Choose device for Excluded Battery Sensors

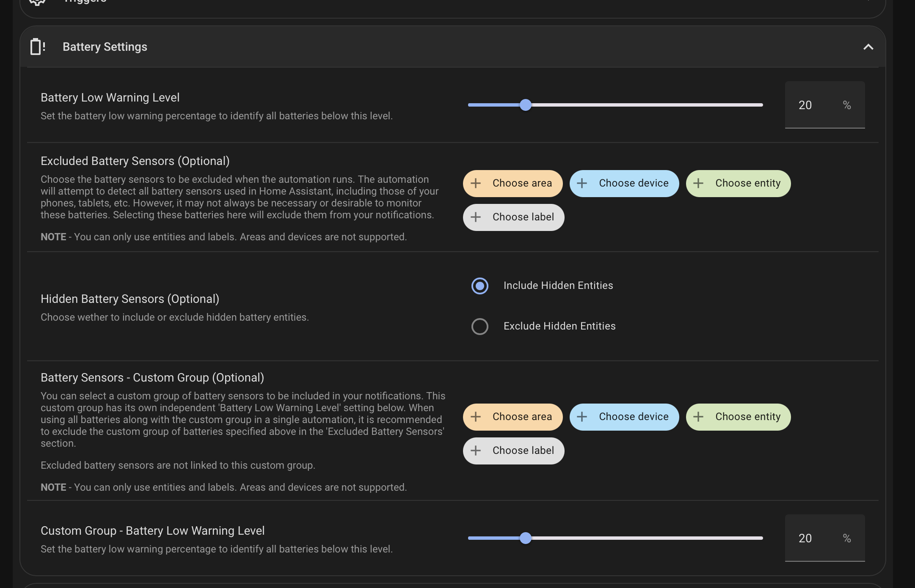click(624, 183)
